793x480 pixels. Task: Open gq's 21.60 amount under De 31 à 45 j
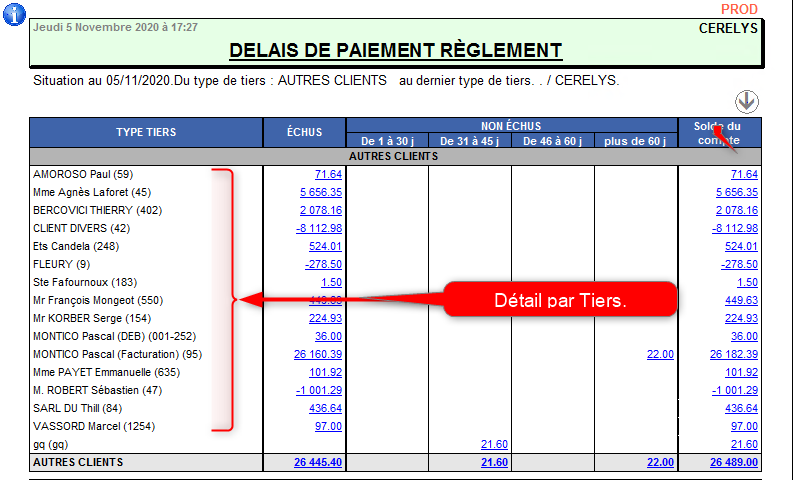tap(494, 444)
